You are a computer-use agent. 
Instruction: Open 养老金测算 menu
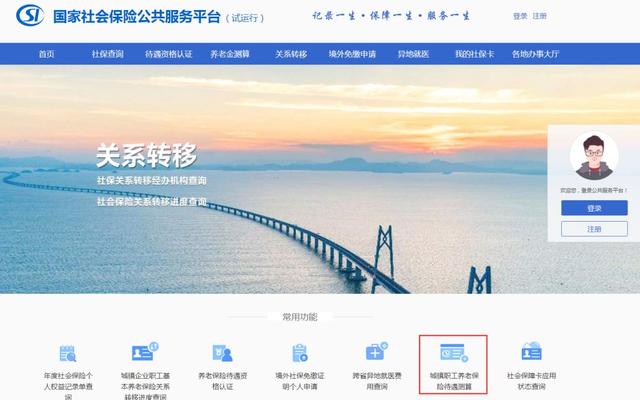coord(230,54)
